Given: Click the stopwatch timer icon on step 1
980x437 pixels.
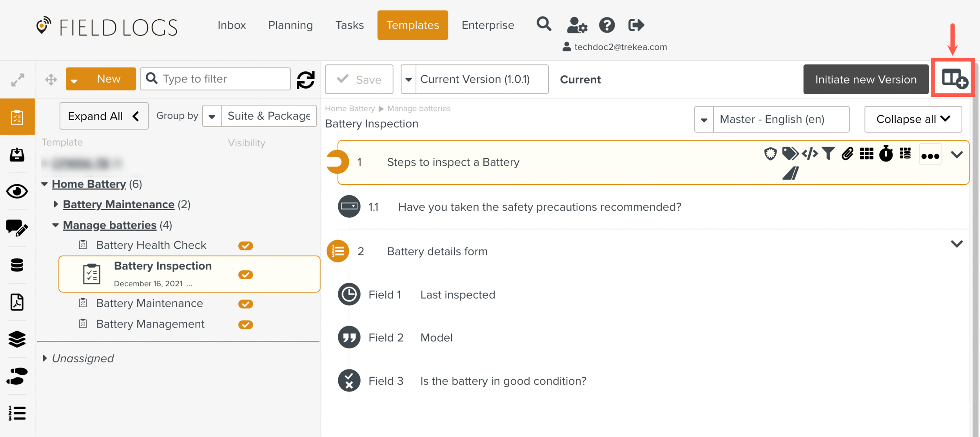Looking at the screenshot, I should pos(886,154).
